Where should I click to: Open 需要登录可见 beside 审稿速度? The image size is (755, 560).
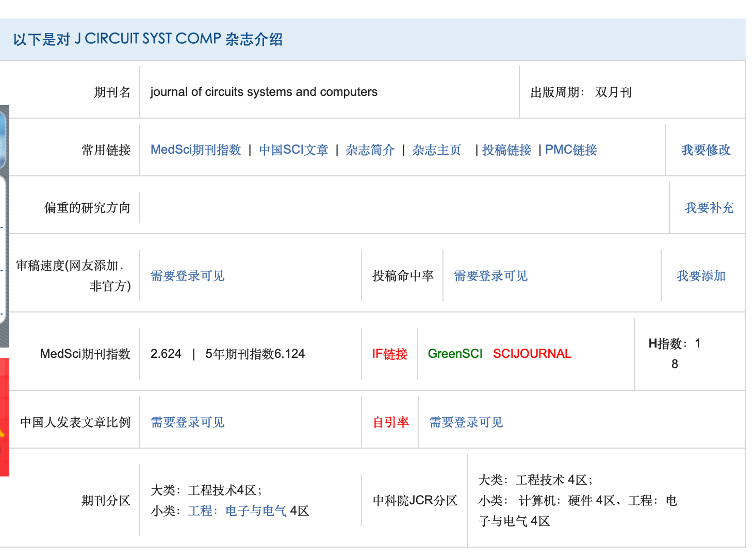pyautogui.click(x=187, y=276)
